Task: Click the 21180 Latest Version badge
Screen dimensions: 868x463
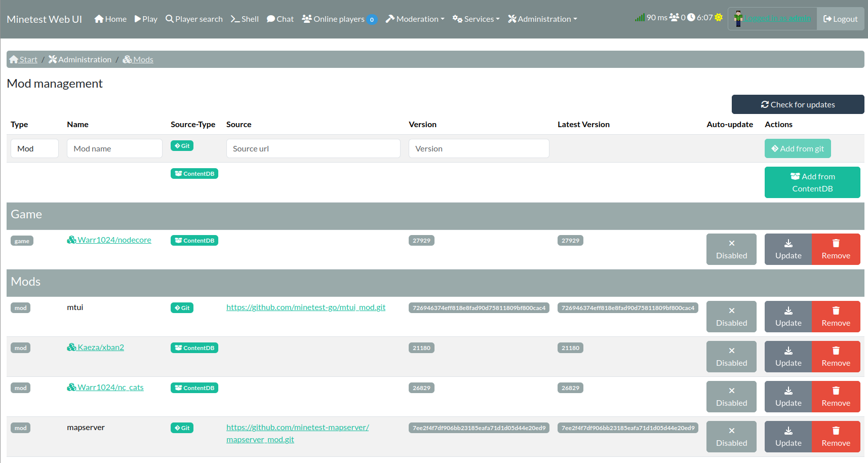Action: [x=570, y=348]
